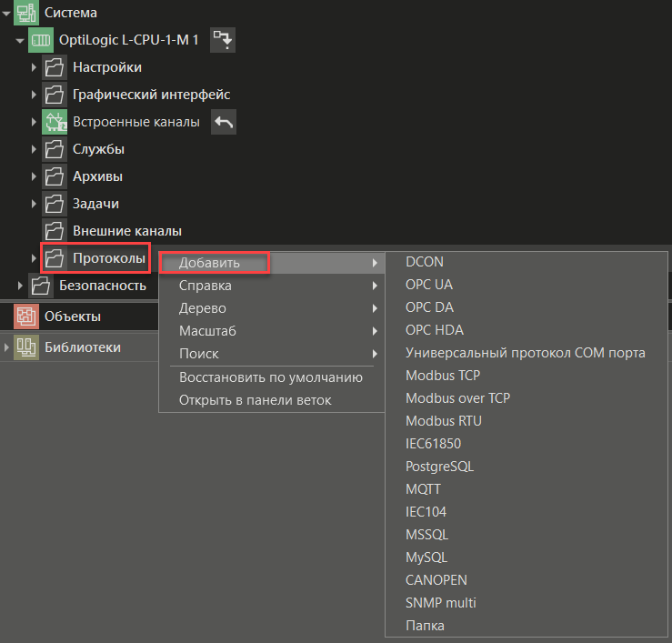Add a PostgreSQL connection

tap(527, 467)
